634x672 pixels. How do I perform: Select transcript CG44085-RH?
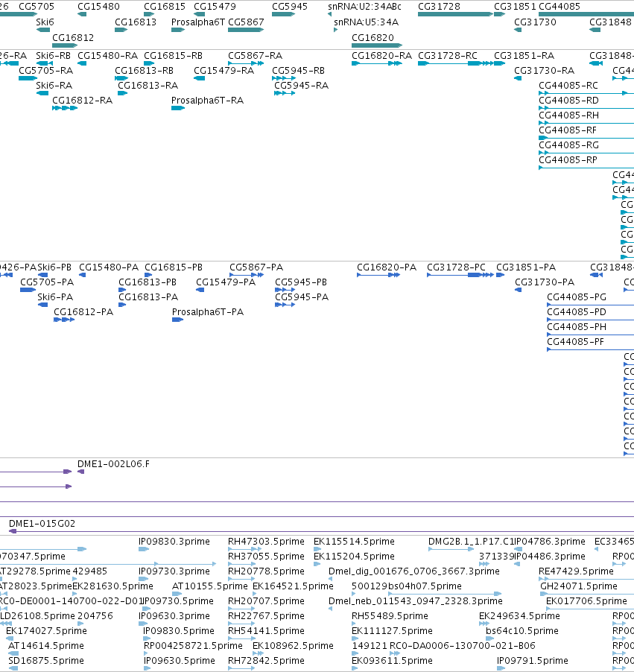click(568, 115)
